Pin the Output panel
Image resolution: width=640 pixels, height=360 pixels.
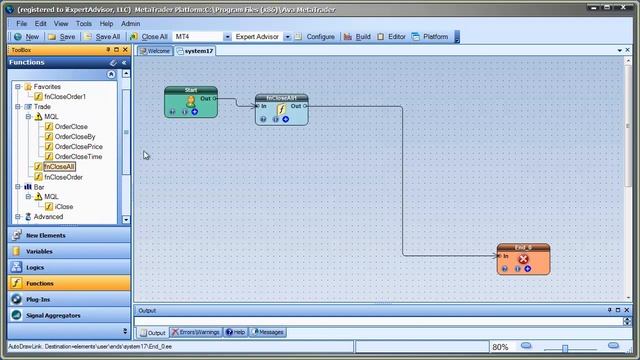[609, 310]
